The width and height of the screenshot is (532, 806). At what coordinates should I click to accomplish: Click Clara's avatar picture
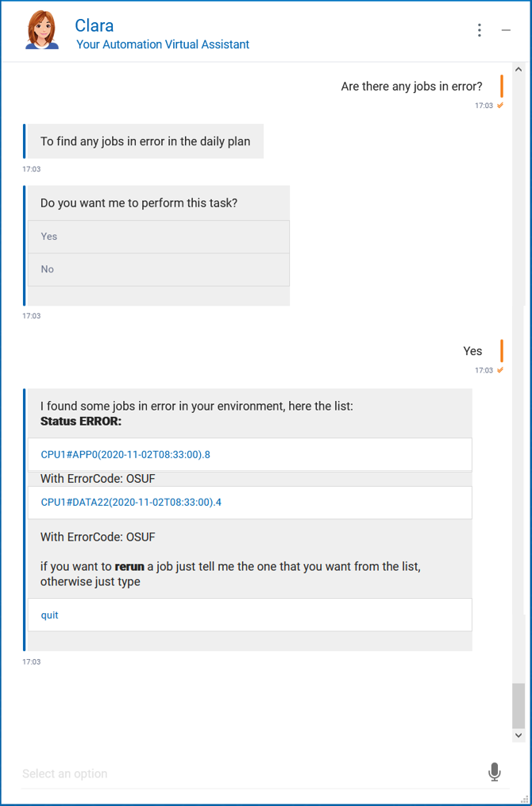coord(43,31)
